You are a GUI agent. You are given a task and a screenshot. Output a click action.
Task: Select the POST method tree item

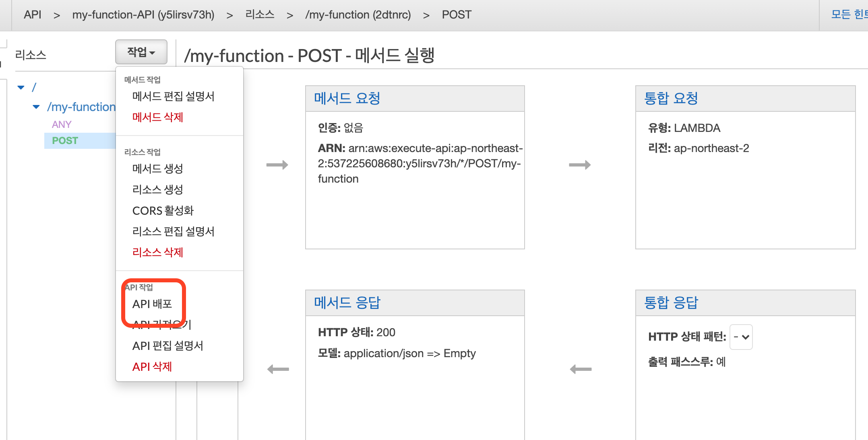65,141
